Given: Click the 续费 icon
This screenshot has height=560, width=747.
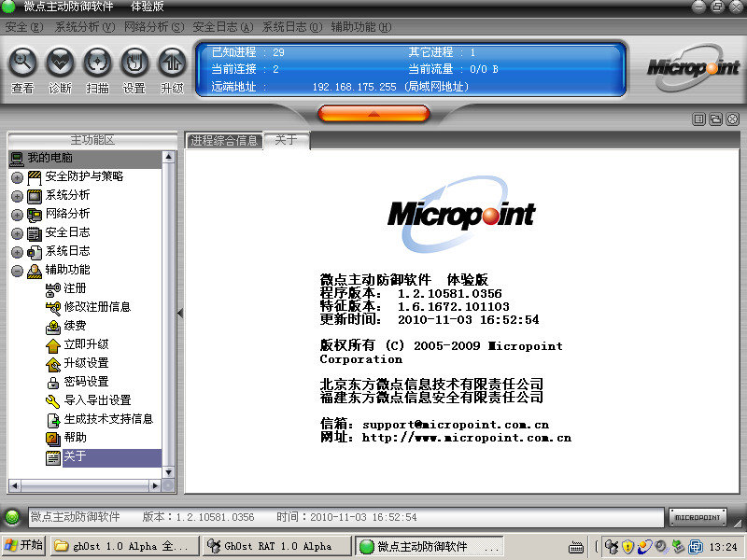Looking at the screenshot, I should pyautogui.click(x=53, y=326).
